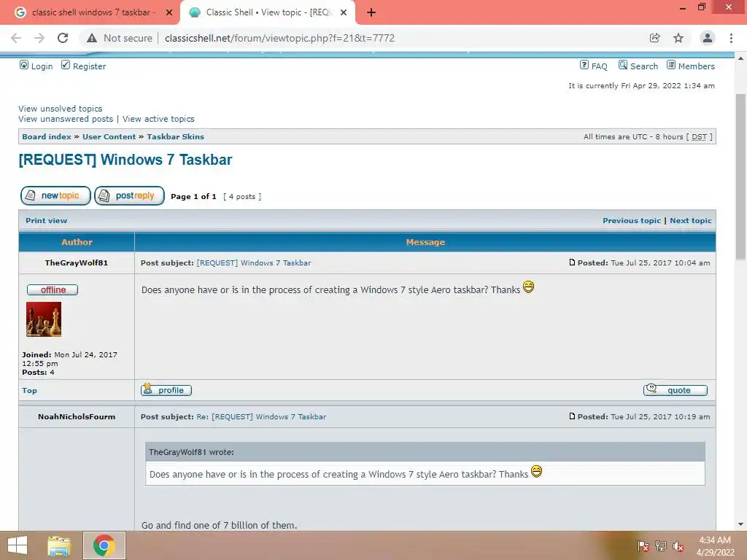Click the newtopic button

(x=55, y=195)
